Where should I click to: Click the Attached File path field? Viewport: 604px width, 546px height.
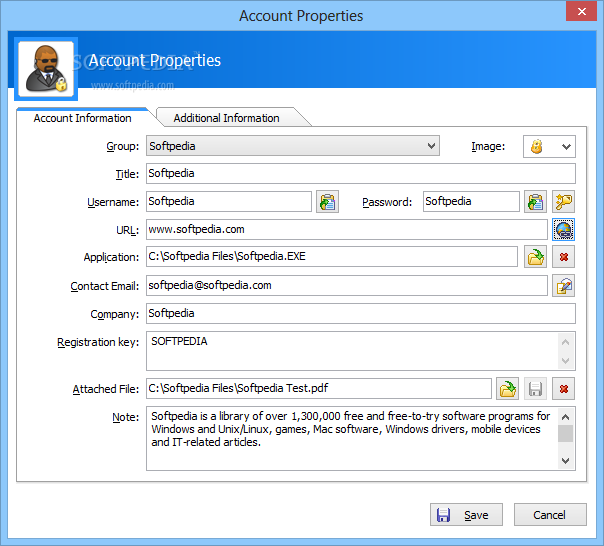coord(319,388)
